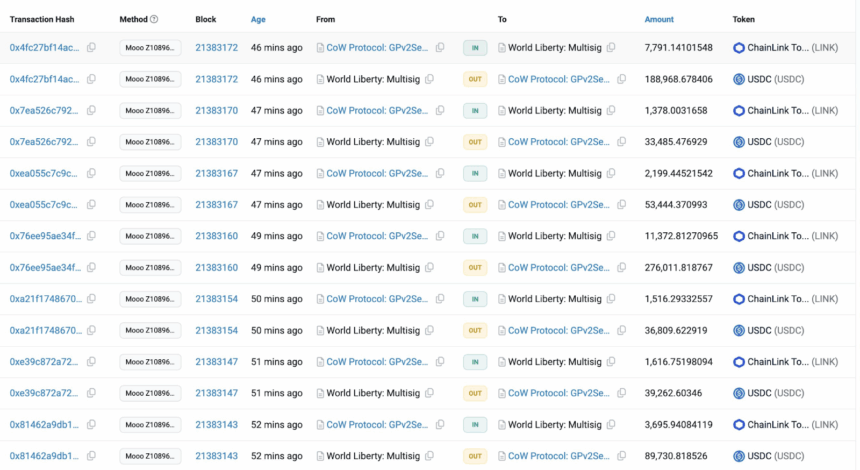The height and width of the screenshot is (470, 860).
Task: Copy From address in the 33,485.476929 row
Action: pos(429,141)
